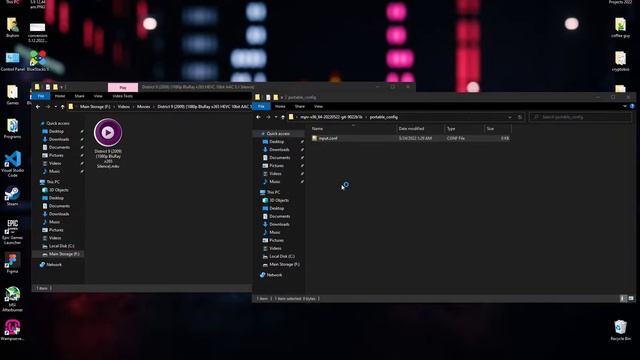This screenshot has height=360, width=640.
Task: Open Share tab in portable_config window
Action: (300, 106)
